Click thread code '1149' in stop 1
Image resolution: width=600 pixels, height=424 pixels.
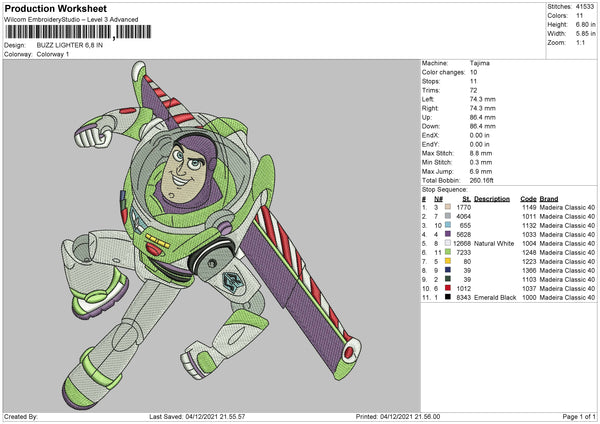pos(529,207)
